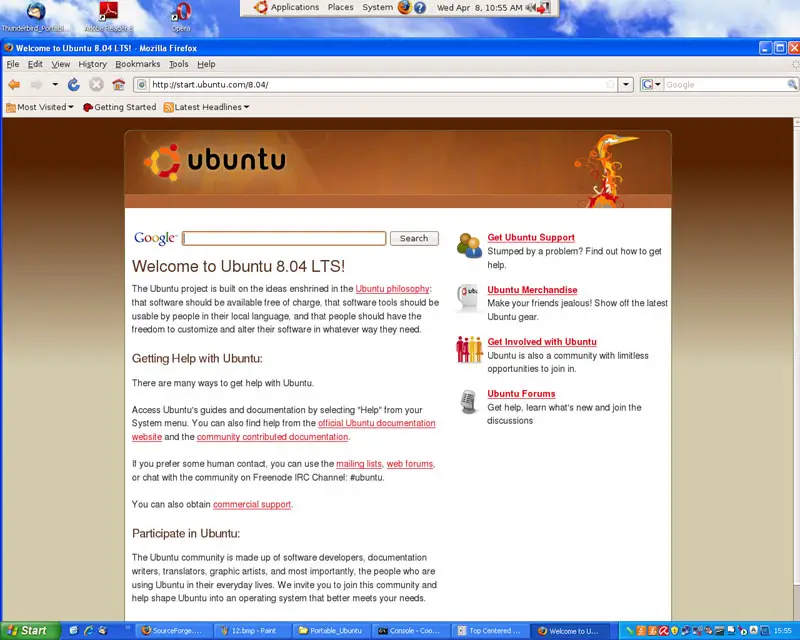This screenshot has height=640, width=800.
Task: Click the Google logo beside the page search field
Action: pos(155,238)
